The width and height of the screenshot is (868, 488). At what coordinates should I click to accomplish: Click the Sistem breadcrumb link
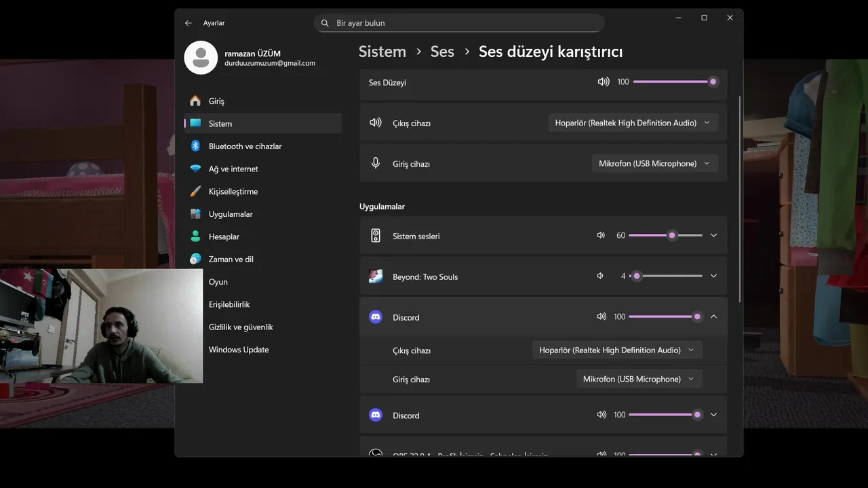pyautogui.click(x=382, y=52)
